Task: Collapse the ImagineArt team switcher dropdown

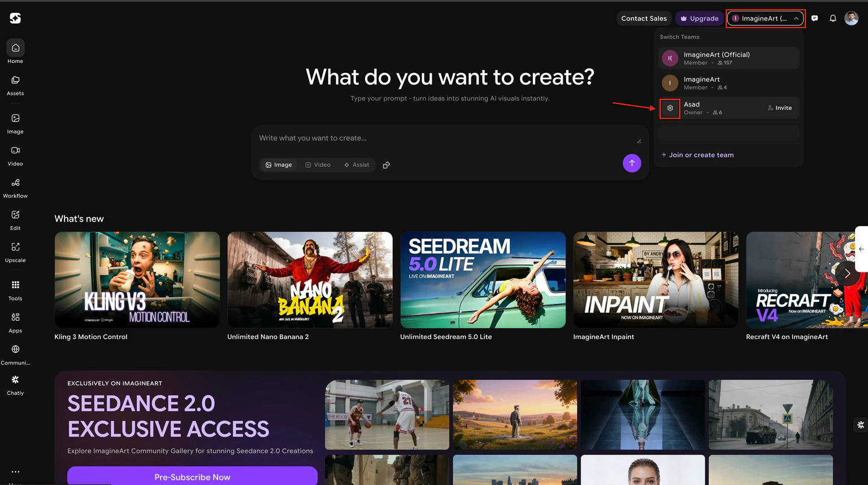Action: 766,18
